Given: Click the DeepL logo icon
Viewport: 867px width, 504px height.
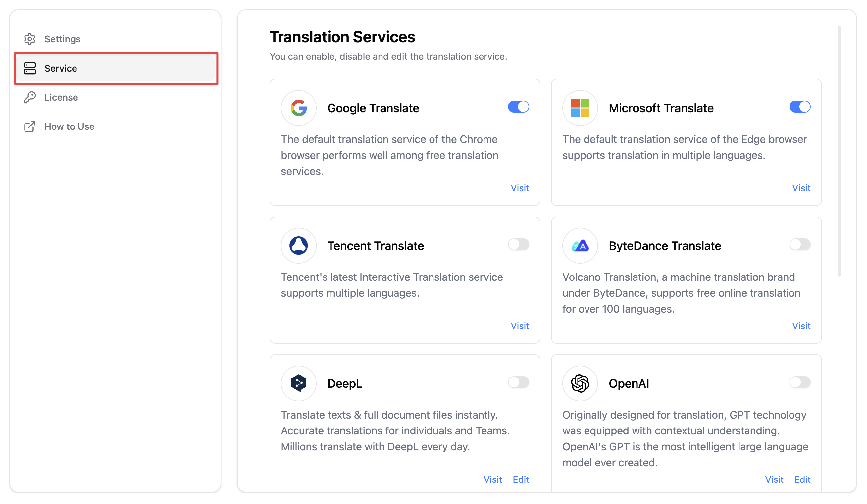Looking at the screenshot, I should pos(299,383).
